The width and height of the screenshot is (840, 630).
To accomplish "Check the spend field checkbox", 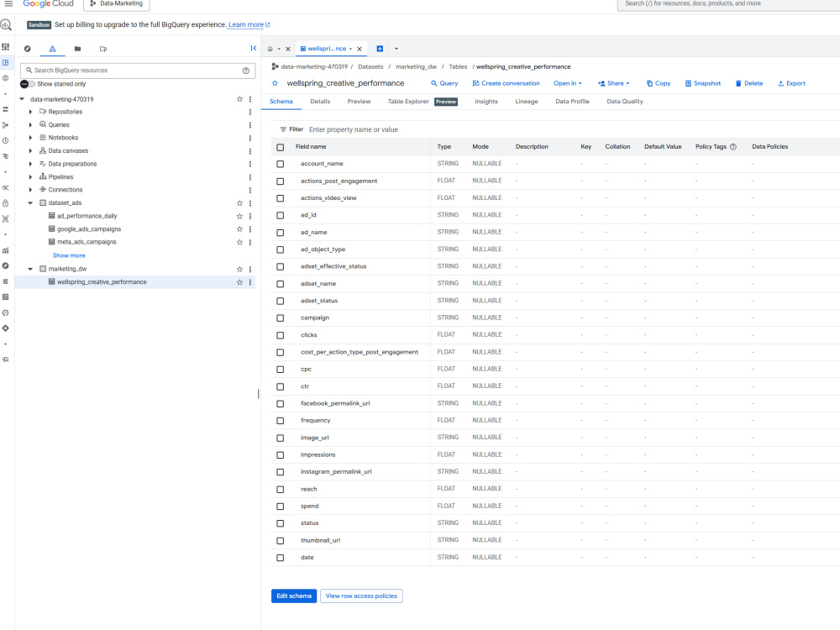I will (281, 507).
